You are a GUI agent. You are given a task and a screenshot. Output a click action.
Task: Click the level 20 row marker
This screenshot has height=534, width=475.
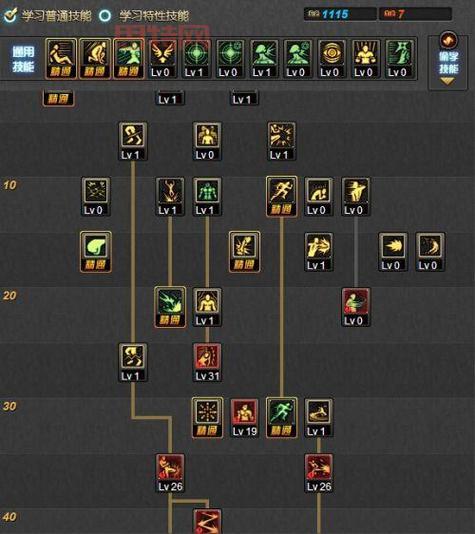click(x=10, y=295)
